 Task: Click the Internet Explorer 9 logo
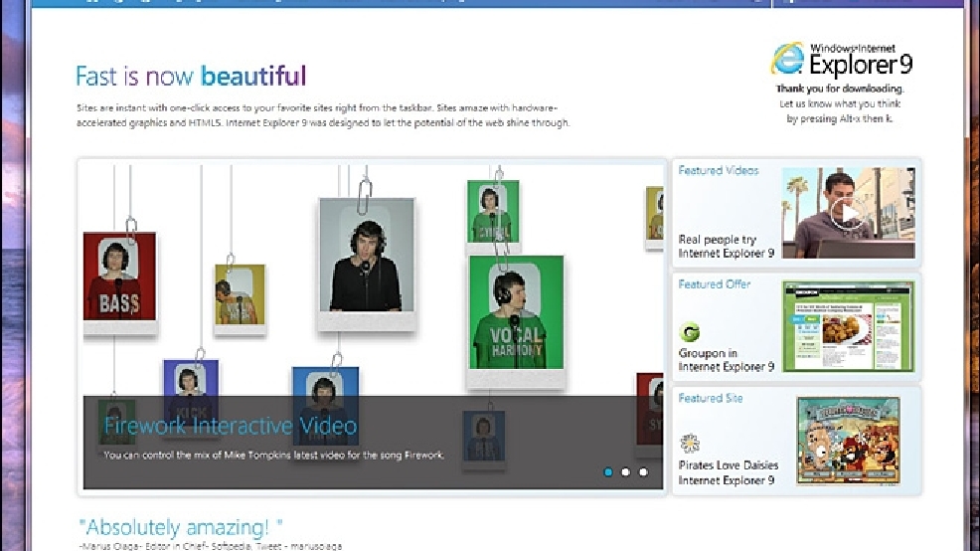[x=841, y=59]
